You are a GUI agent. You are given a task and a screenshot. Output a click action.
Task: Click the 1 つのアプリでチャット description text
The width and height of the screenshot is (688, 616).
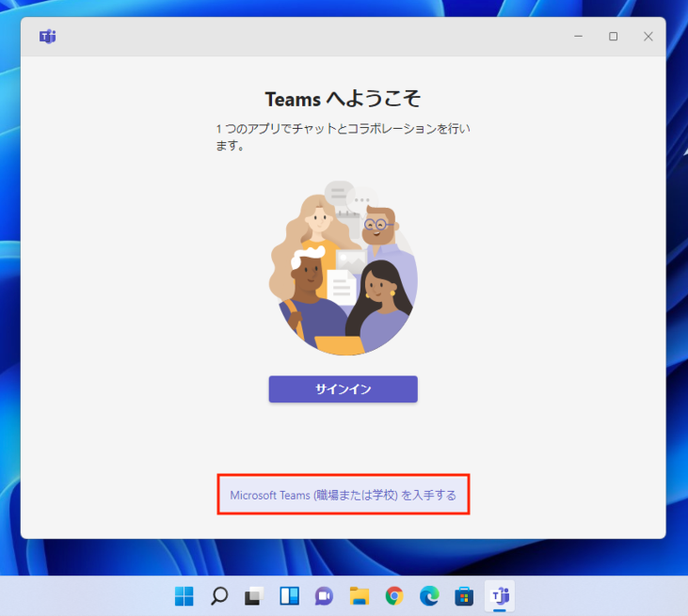(344, 136)
